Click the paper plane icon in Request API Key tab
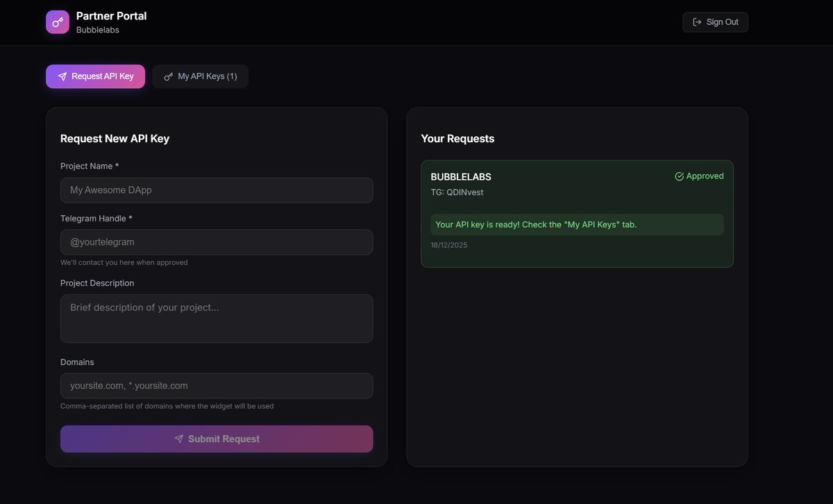This screenshot has width=833, height=504. click(x=62, y=76)
